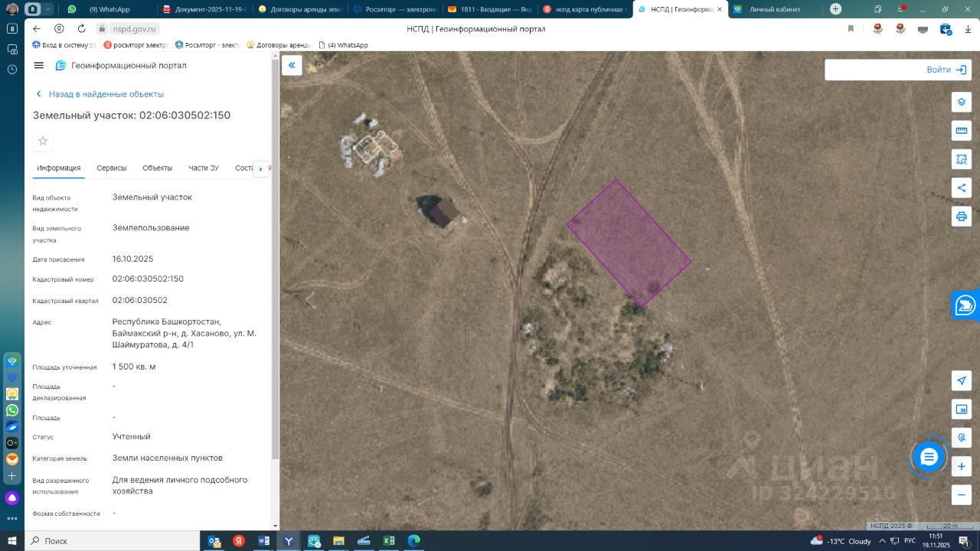Open the map layers tool

pos(962,102)
